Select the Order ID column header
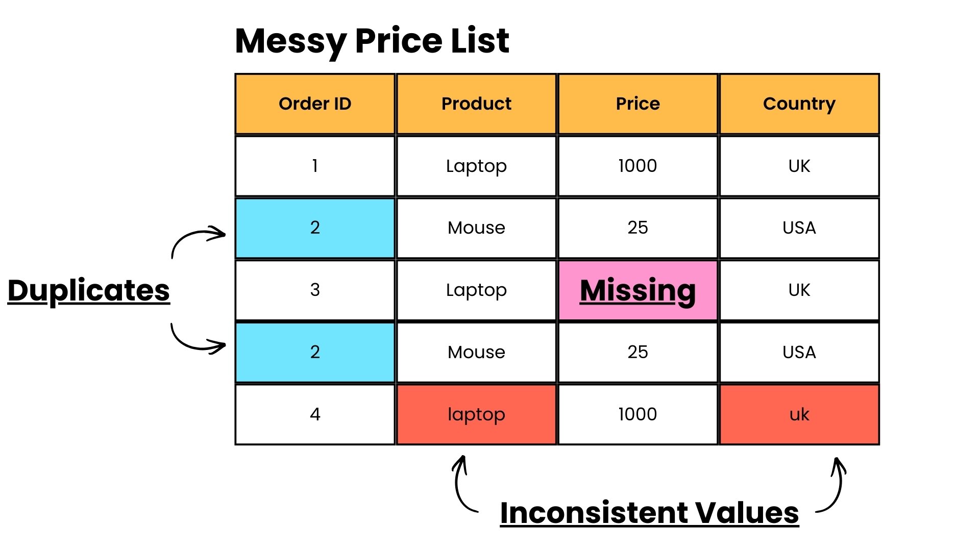The width and height of the screenshot is (980, 551). click(x=315, y=104)
